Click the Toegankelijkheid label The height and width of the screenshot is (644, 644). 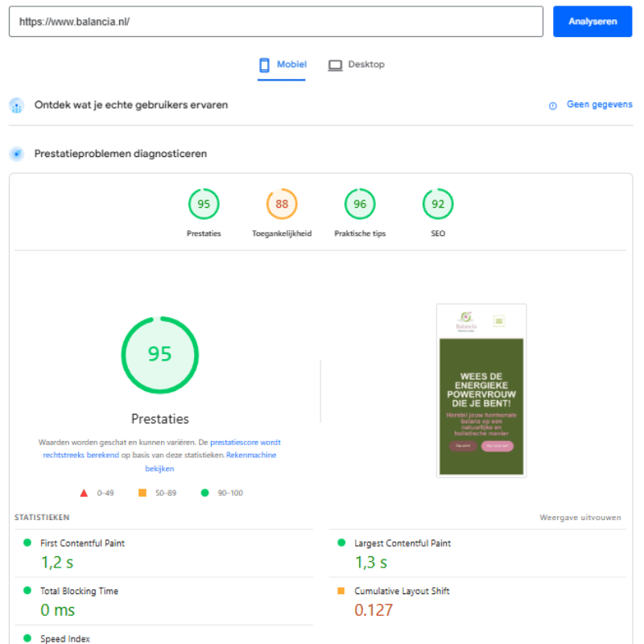pyautogui.click(x=282, y=233)
